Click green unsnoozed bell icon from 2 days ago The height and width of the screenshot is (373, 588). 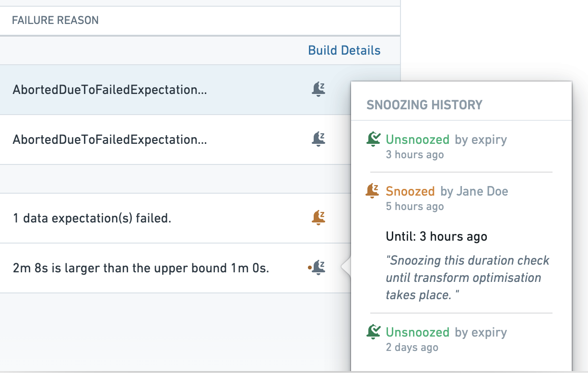point(373,332)
